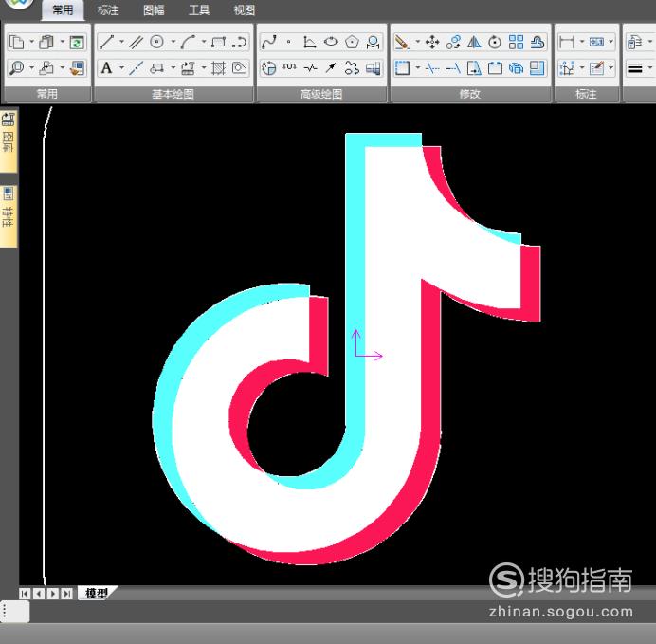Select the Break line zigzag tool
The image size is (656, 644).
310,67
